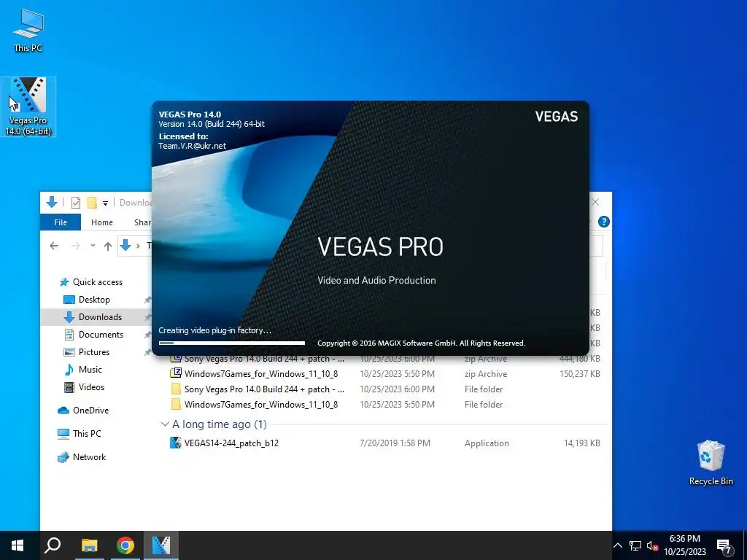
Task: Click the 150,237 KB size cell
Action: click(x=580, y=374)
